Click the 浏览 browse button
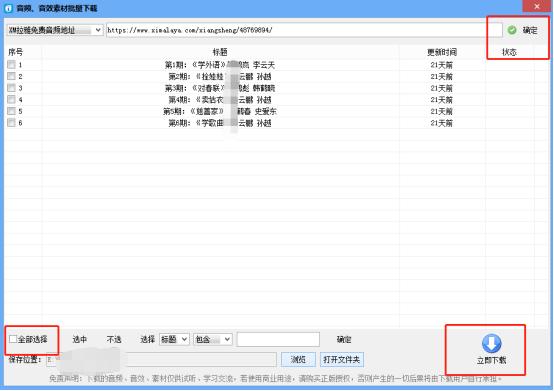The height and width of the screenshot is (391, 554). 298,360
